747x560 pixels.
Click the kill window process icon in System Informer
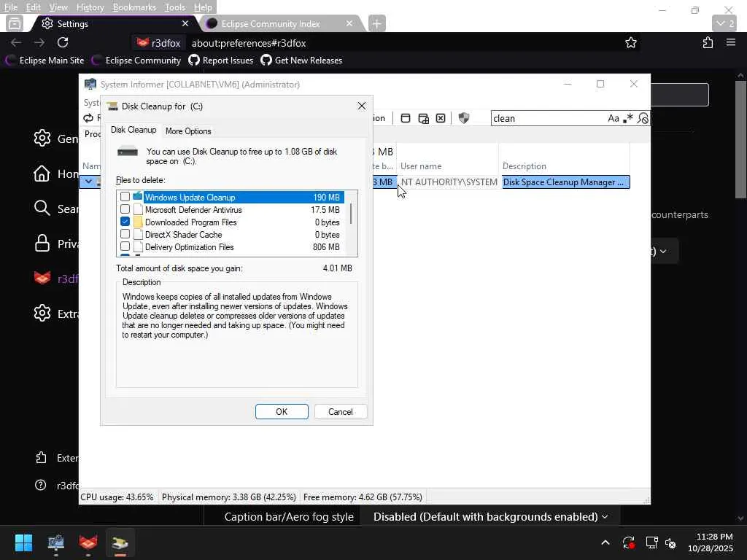click(x=441, y=118)
